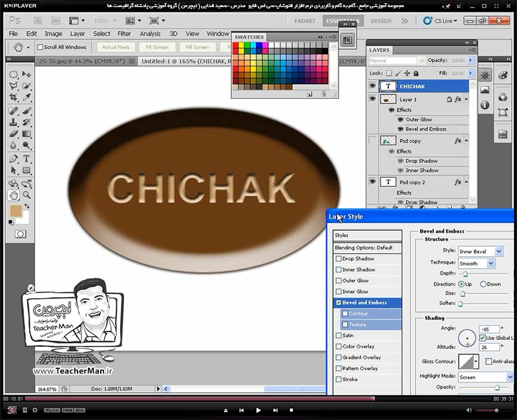
Task: Click the lock all icon in Layers
Action: (416, 73)
